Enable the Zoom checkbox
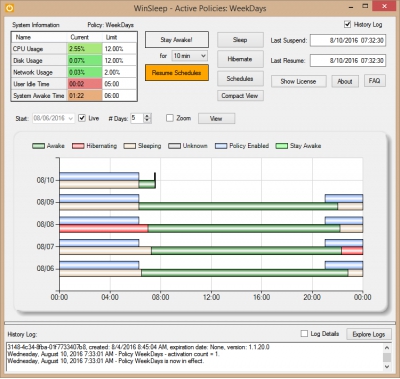The height and width of the screenshot is (379, 400). (x=170, y=118)
